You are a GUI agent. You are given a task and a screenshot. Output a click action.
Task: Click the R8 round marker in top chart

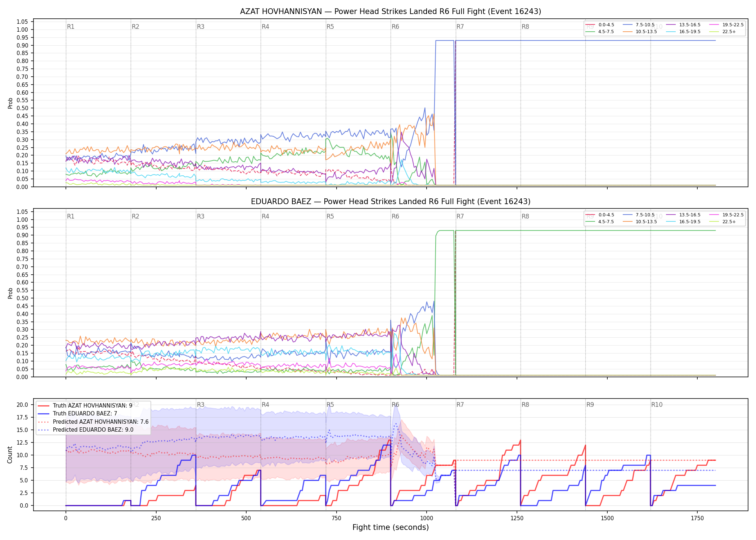[x=525, y=27]
